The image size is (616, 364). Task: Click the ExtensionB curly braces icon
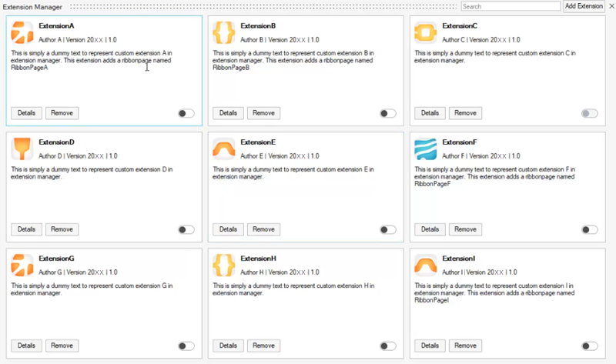pos(224,32)
